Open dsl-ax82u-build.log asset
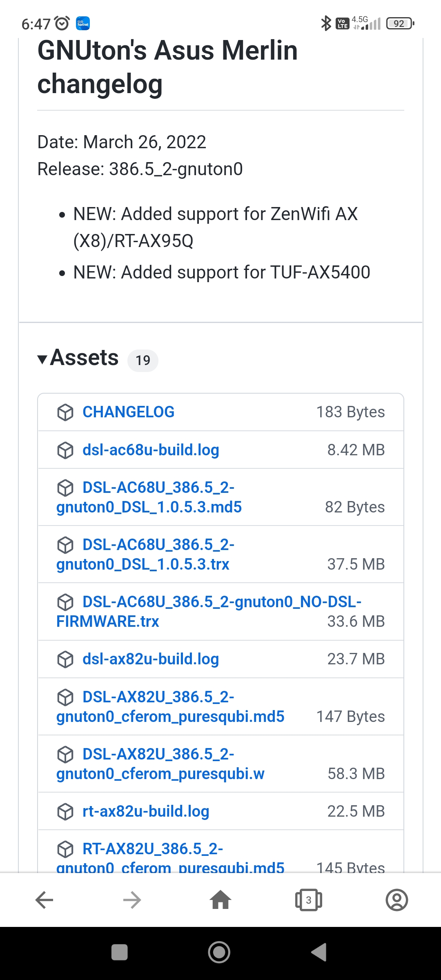The width and height of the screenshot is (441, 980). 151,659
